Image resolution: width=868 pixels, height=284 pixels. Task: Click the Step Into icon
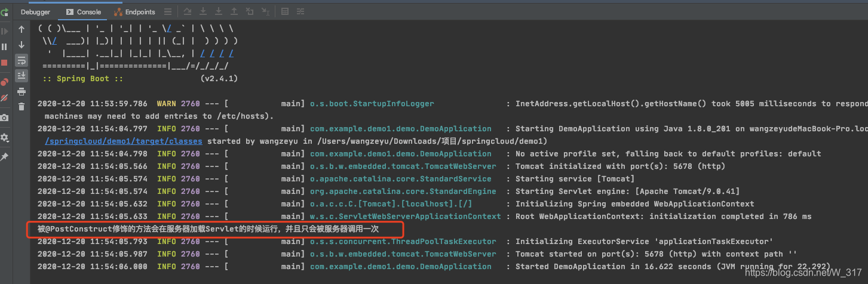click(203, 12)
